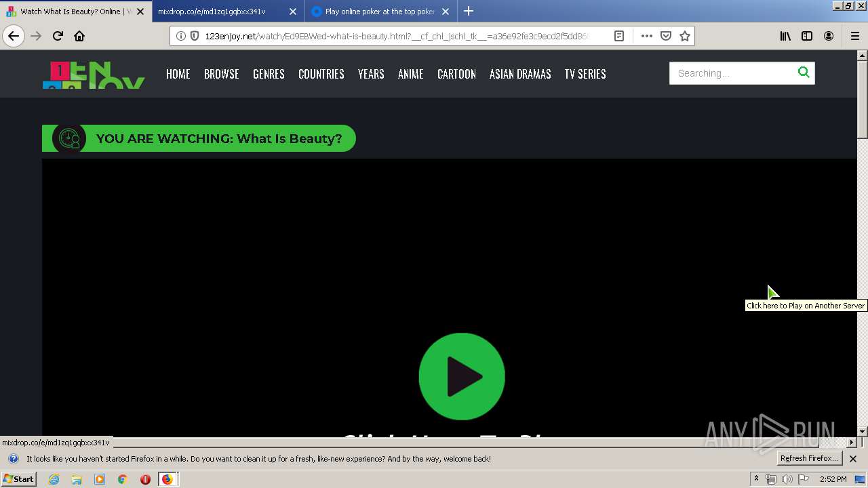Open the Firefox home page
868x488 pixels.
[79, 36]
